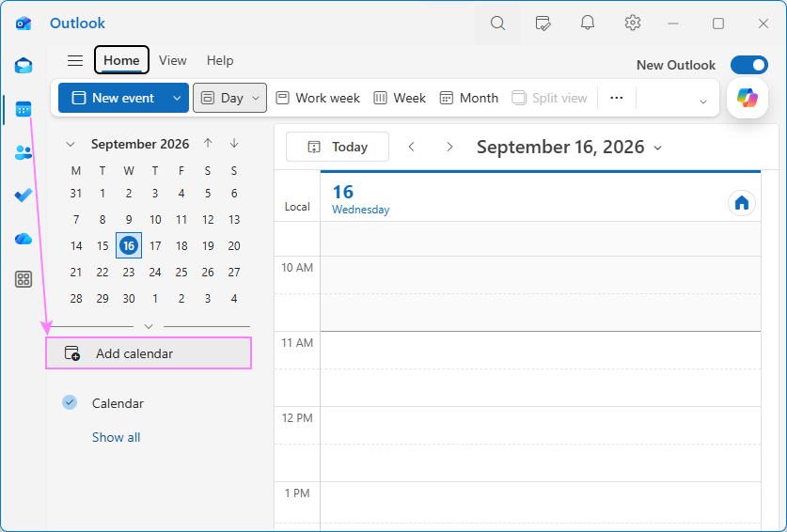Click the Show all link

tap(116, 437)
